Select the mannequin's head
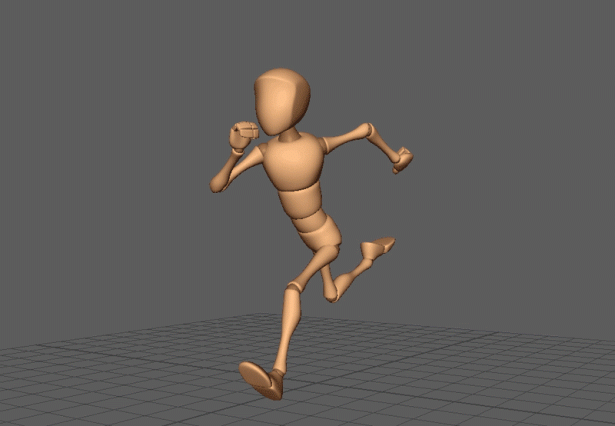The image size is (615, 426). [x=281, y=100]
